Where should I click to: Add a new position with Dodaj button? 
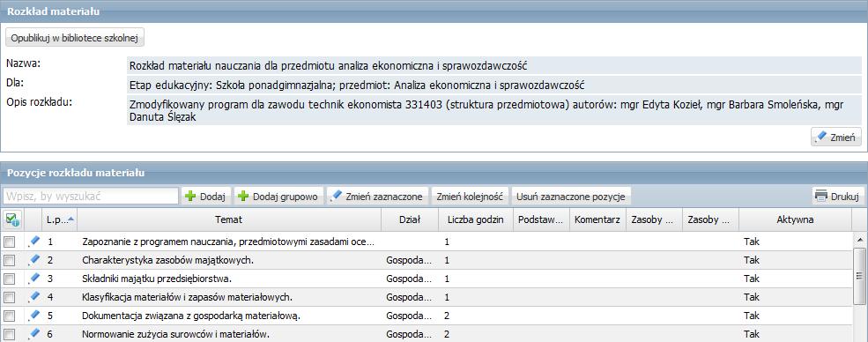pos(206,196)
